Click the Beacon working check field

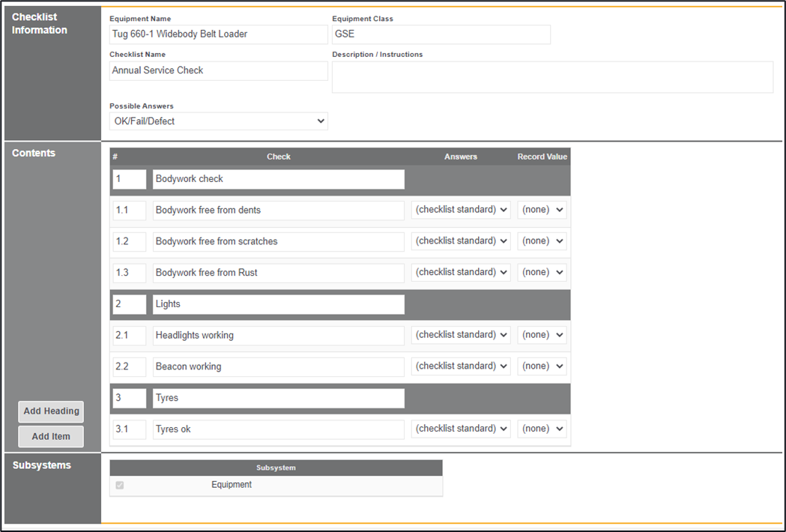coord(278,366)
